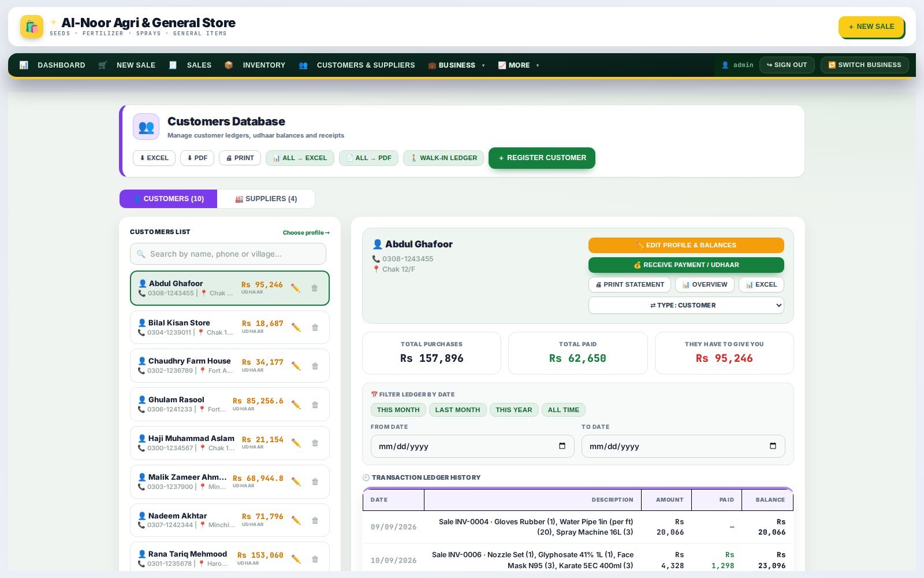924x578 pixels.
Task: Delete Abdul Ghafoor using trash icon
Action: pos(315,288)
